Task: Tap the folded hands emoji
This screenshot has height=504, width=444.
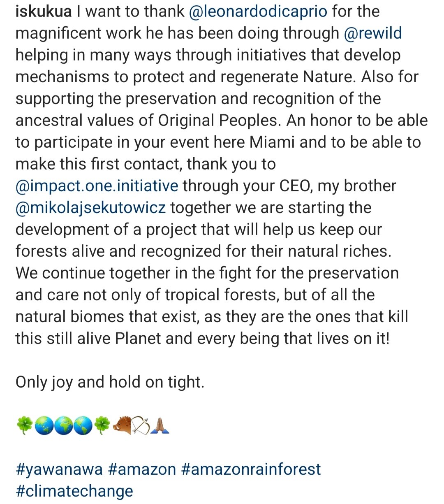Action: 160,426
